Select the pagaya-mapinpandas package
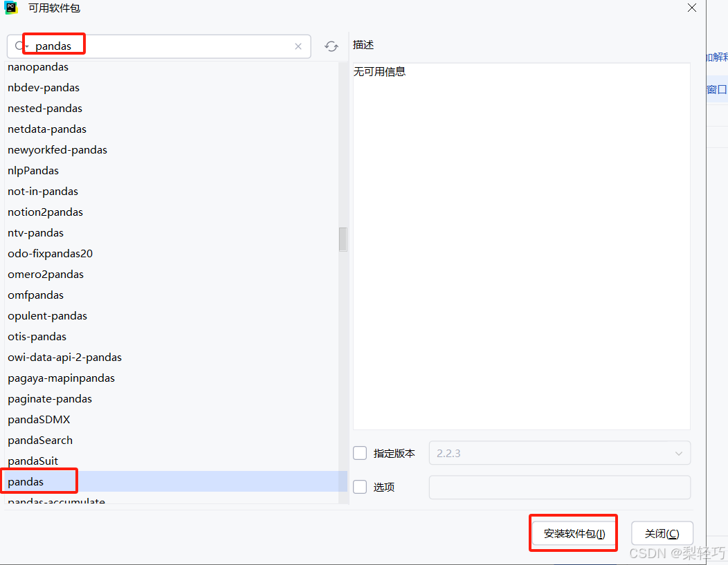 (x=172, y=378)
